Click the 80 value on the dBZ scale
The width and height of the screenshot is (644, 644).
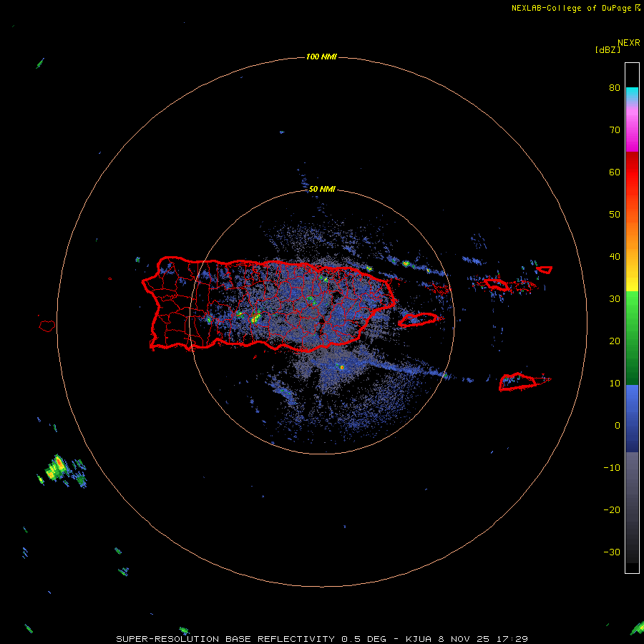[x=615, y=88]
